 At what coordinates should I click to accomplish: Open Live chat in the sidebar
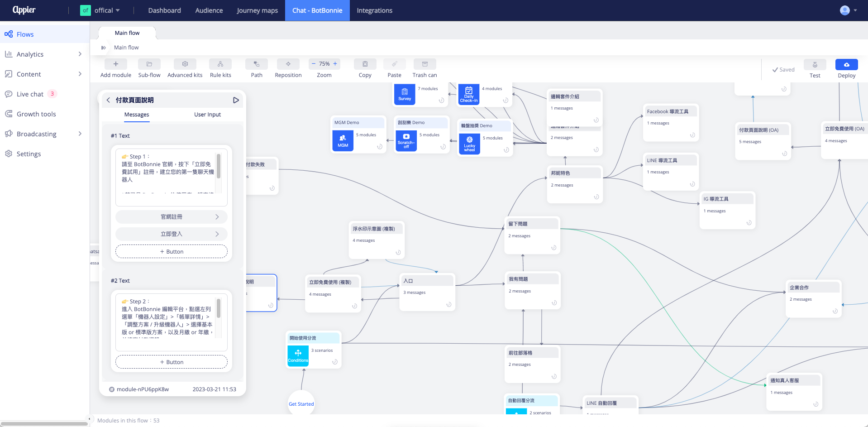[44, 94]
